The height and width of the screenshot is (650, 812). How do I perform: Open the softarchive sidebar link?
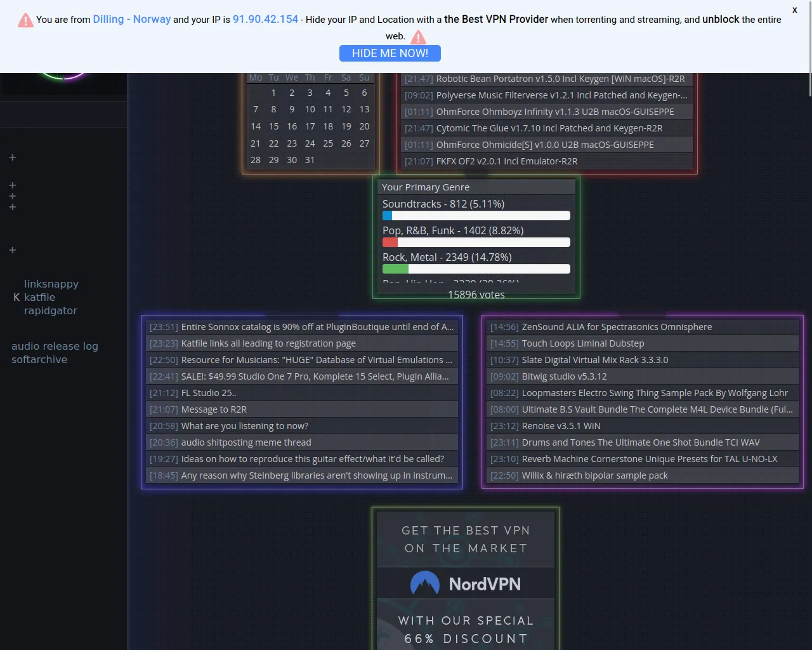pos(39,359)
